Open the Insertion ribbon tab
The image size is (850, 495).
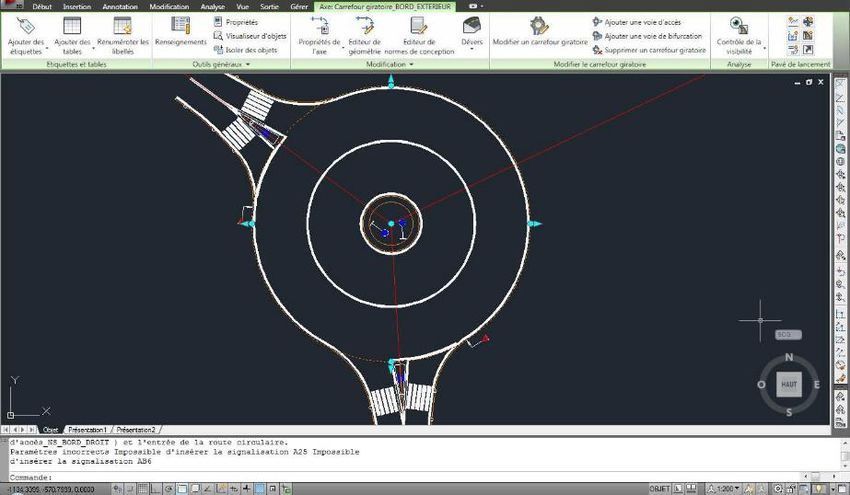(x=76, y=6)
